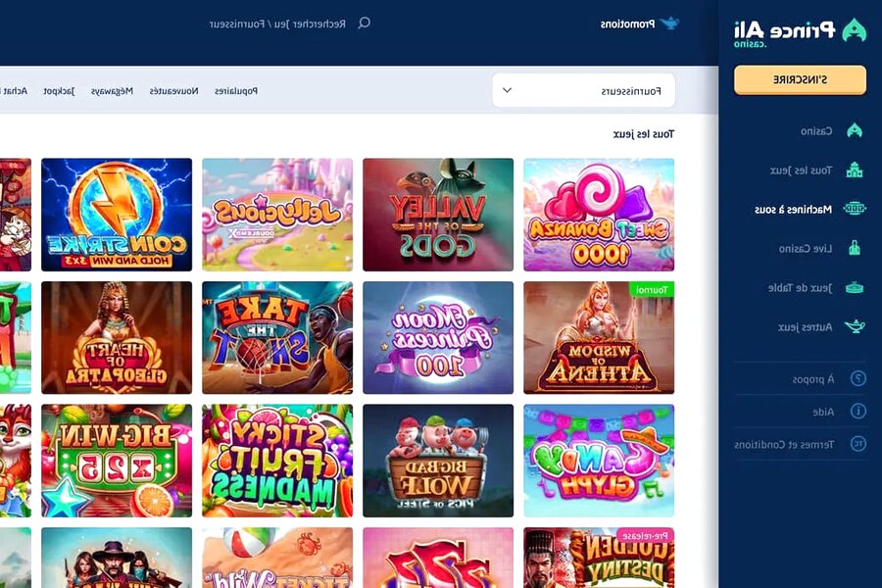Open the Sticky Fruit Madness game

pyautogui.click(x=277, y=461)
